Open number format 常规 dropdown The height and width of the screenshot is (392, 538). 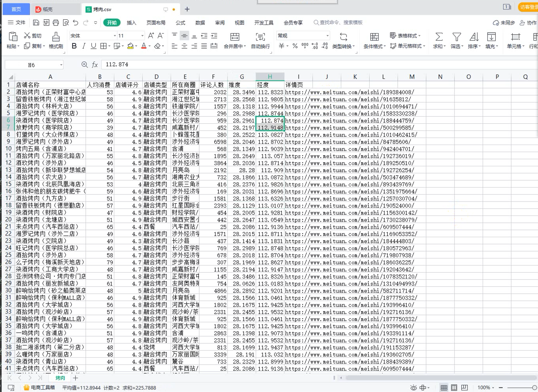[327, 36]
